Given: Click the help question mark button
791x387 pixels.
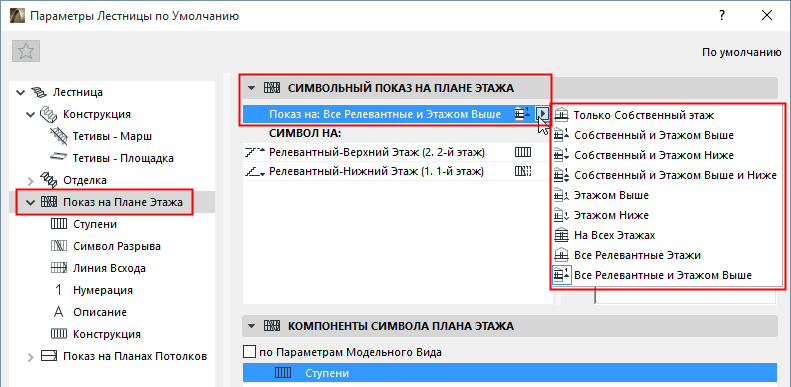Looking at the screenshot, I should (722, 15).
